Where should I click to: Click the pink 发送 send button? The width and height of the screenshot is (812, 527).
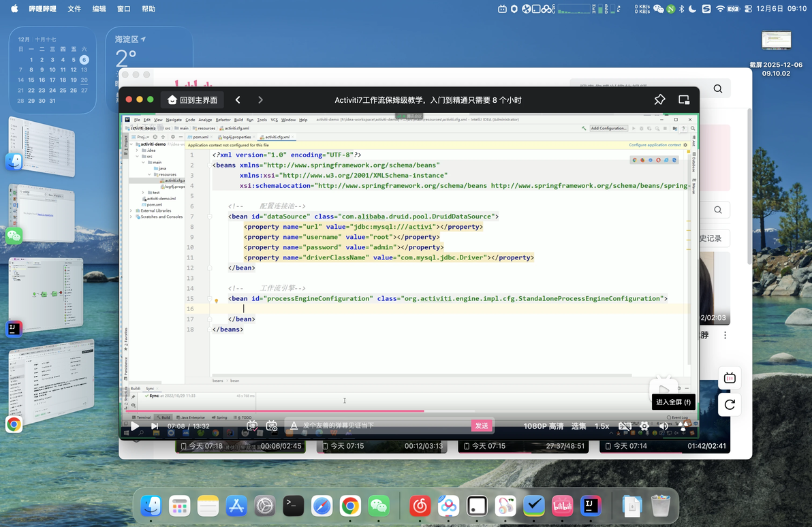482,426
